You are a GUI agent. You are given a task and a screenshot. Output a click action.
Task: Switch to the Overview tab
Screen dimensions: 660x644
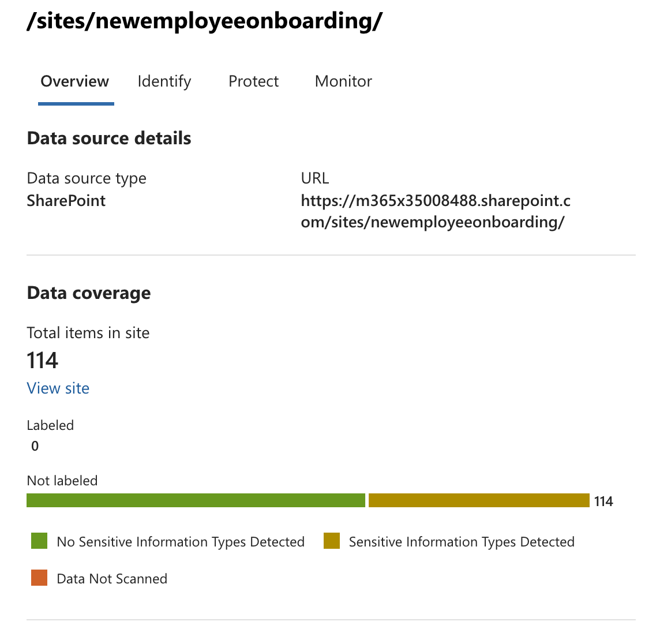(x=75, y=81)
